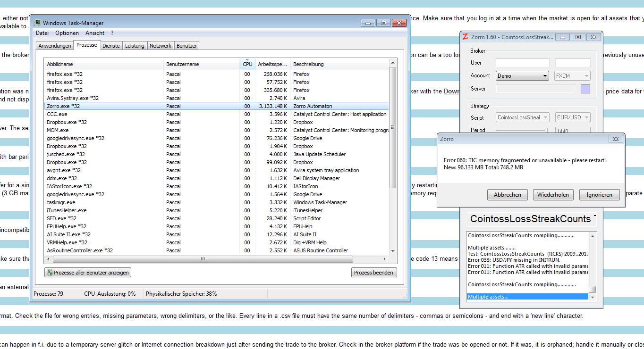Sort by Arbeitsspeicher column header

272,64
